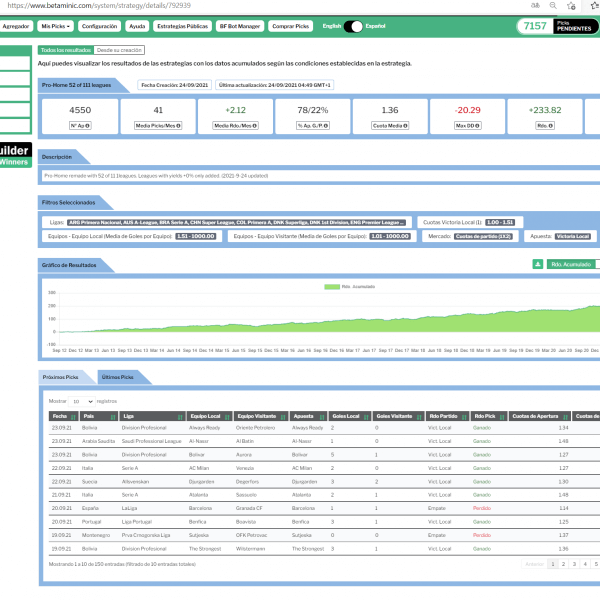Click the Builder Winners sidebar banner
Screen dimensions: 600x600
point(16,155)
